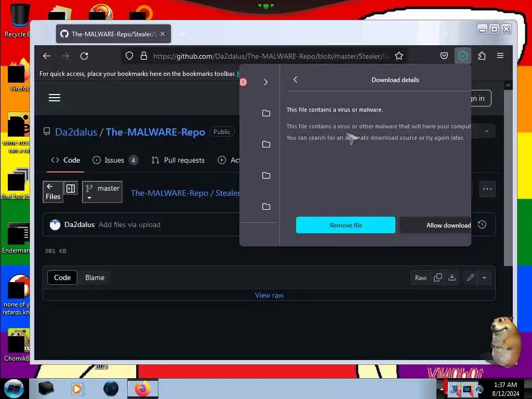Toggle the Firefox downloads panel icon
Screen dimensions: 532x399
tap(463, 56)
